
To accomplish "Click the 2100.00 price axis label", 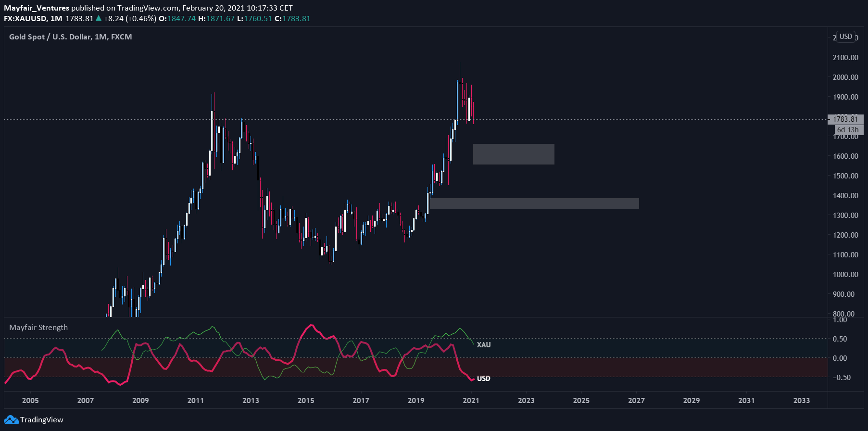I will (845, 58).
